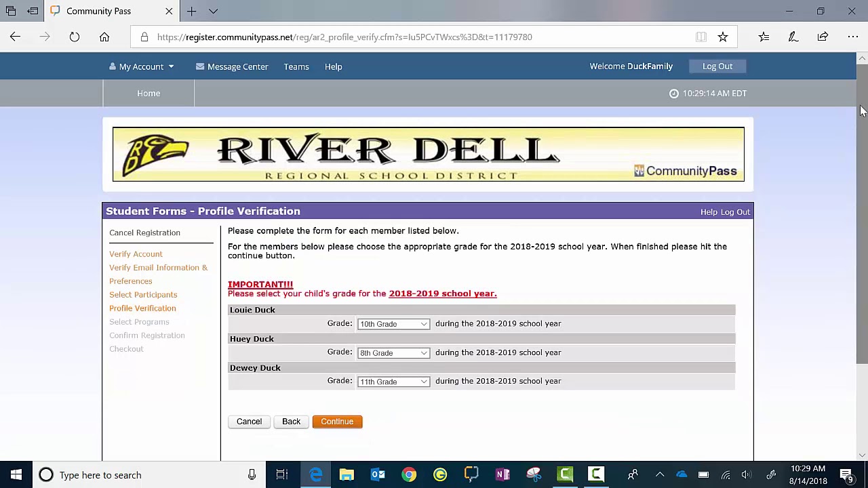The image size is (868, 488).
Task: Open Help in the top navigation
Action: click(333, 66)
